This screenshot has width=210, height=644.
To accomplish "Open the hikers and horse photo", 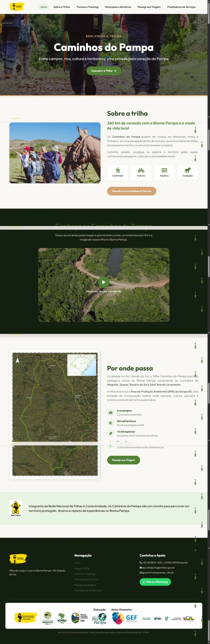I will coord(55,153).
